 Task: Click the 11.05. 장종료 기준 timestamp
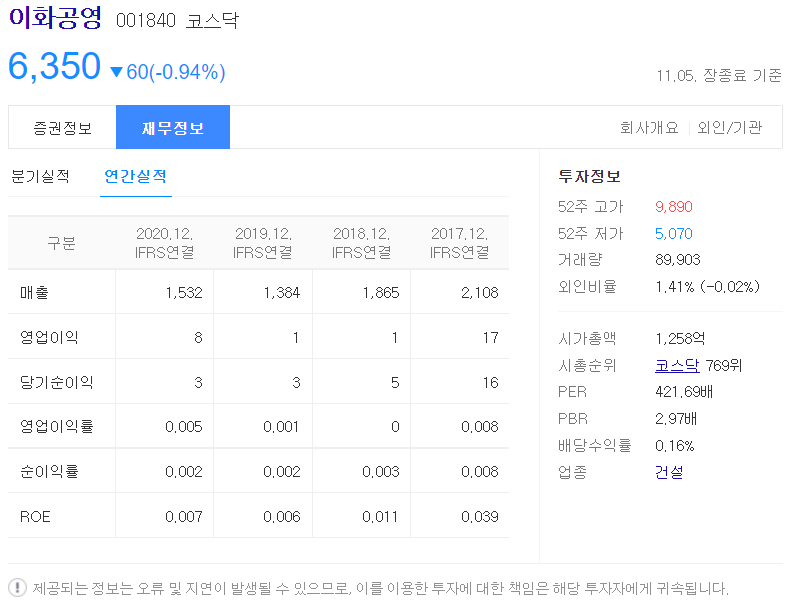(719, 76)
